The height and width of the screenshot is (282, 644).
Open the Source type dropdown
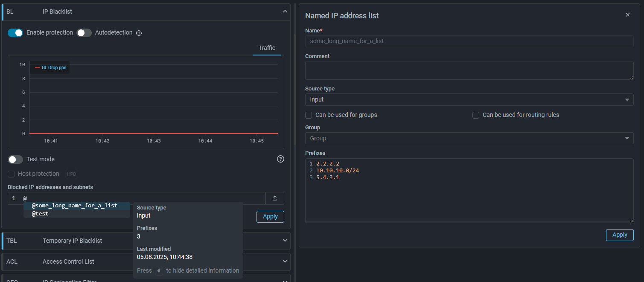469,99
